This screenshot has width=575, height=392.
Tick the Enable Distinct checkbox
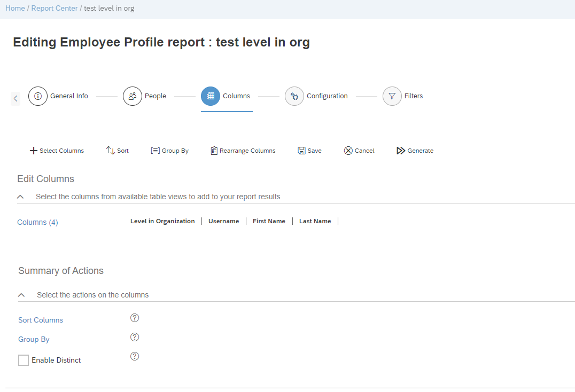click(x=24, y=360)
